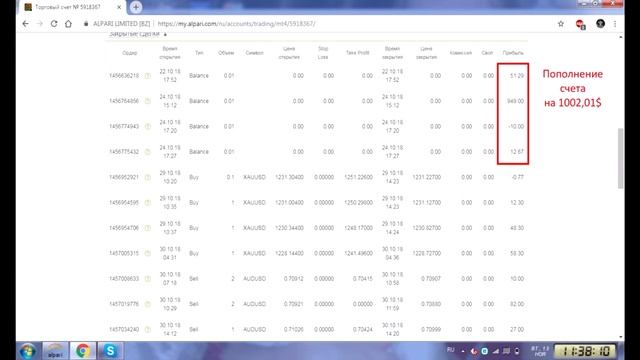This screenshot has height=360, width=640.
Task: Sort by the Прибыль column header
Action: tap(513, 53)
